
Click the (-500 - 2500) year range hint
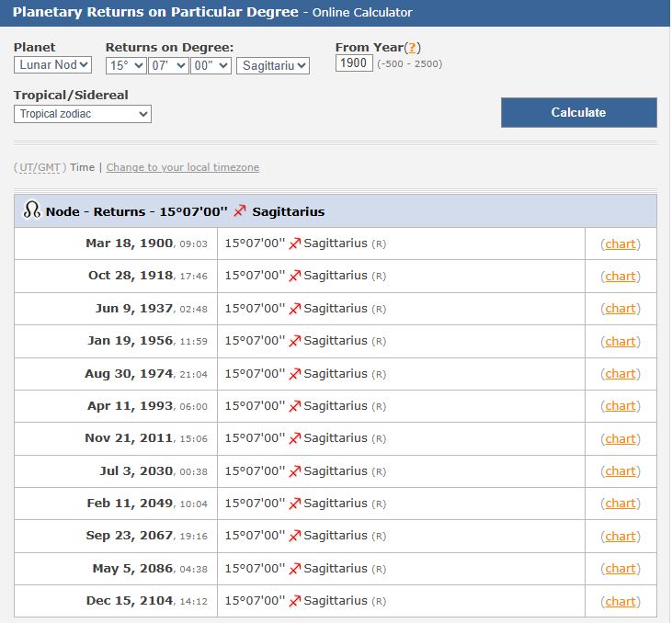(410, 63)
